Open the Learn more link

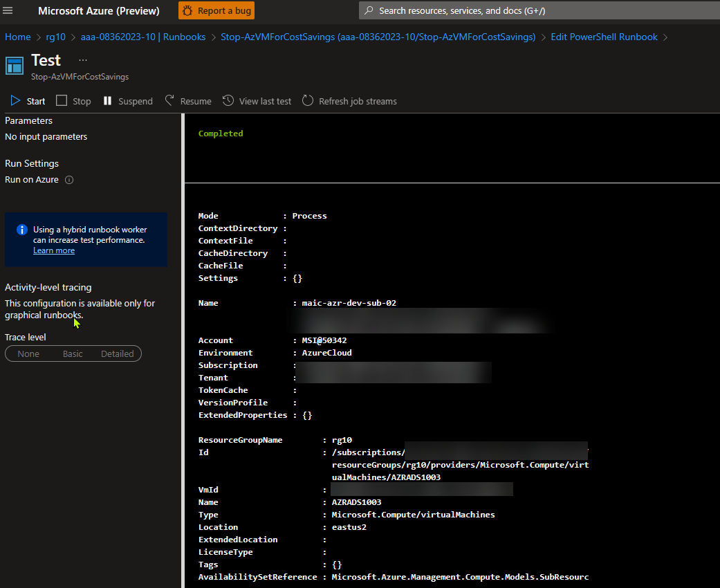tap(54, 250)
